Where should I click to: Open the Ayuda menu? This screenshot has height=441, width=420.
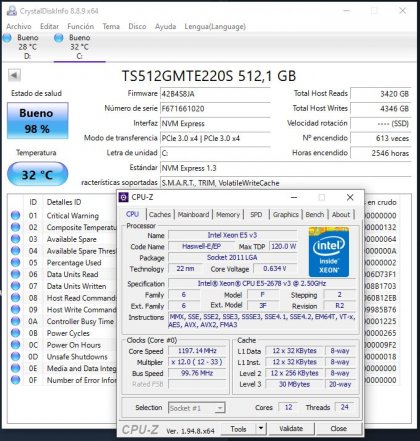coord(165,26)
